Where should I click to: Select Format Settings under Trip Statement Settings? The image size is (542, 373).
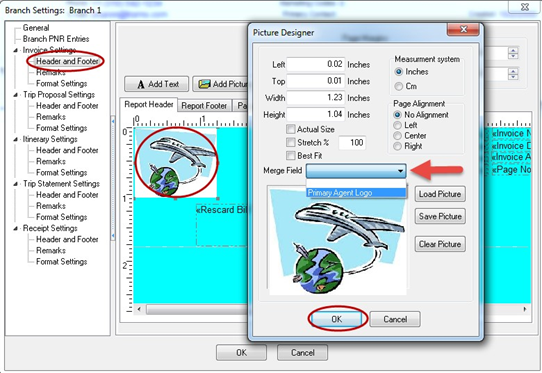point(62,217)
